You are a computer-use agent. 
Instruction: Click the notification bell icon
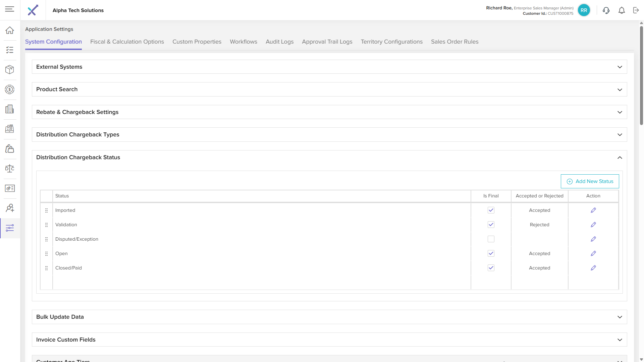coord(622,10)
